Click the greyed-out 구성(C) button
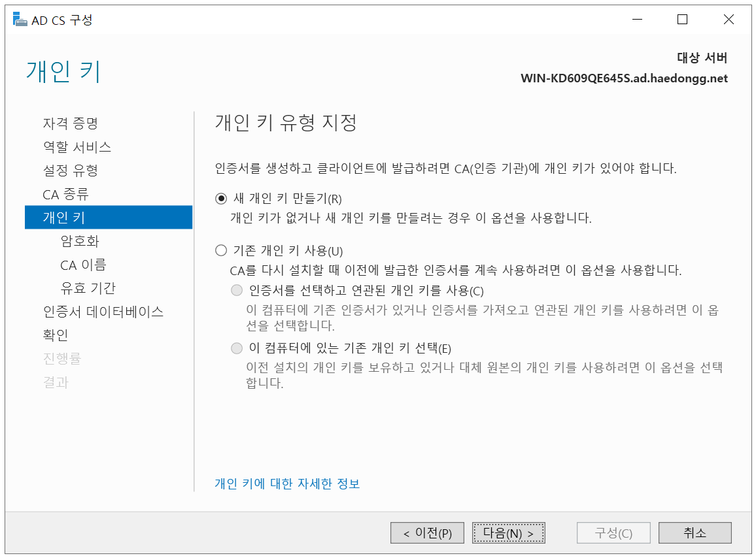The height and width of the screenshot is (558, 756). (613, 533)
